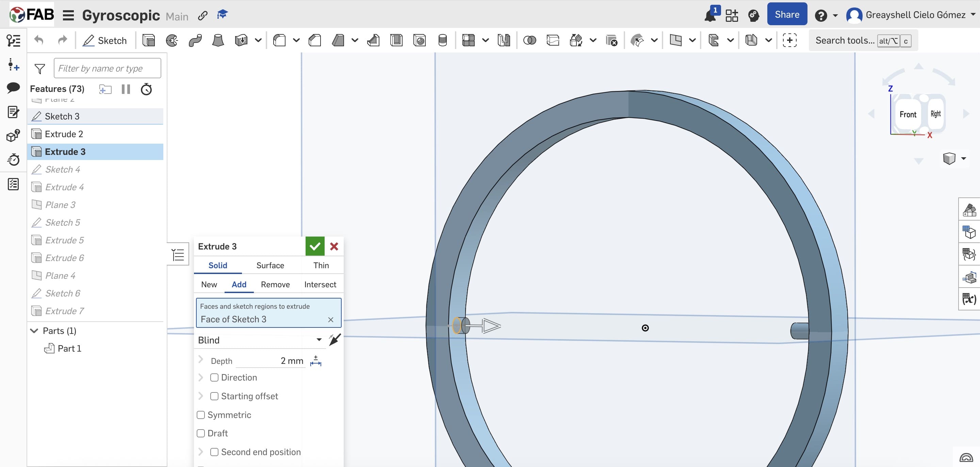
Task: Enable the Symmetric checkbox
Action: point(201,415)
